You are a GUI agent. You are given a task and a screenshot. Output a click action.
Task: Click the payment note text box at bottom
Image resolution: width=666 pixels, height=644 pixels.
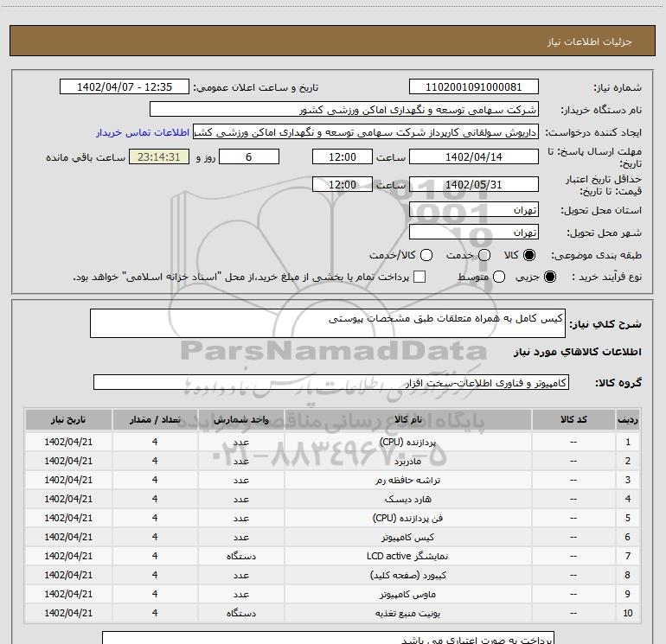329,638
